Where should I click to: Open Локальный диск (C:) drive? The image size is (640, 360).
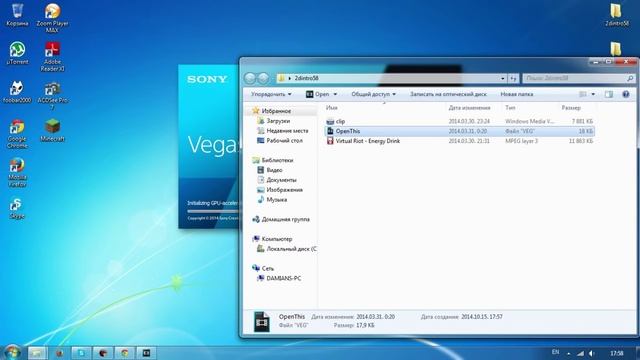tap(291, 249)
